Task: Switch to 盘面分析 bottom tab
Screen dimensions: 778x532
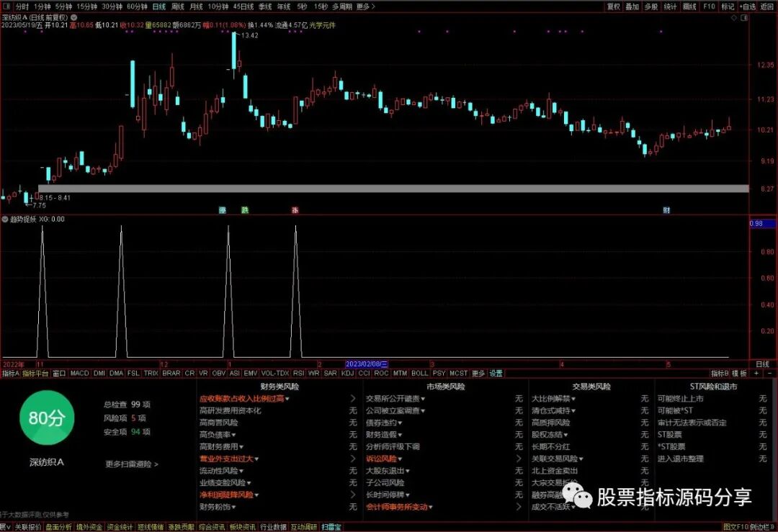Action: tap(58, 527)
